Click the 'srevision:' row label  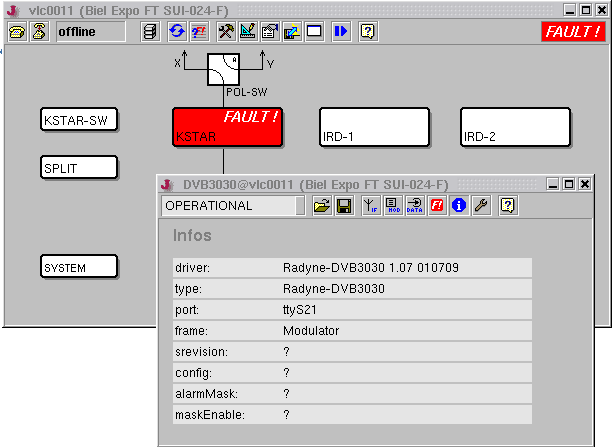(x=201, y=352)
